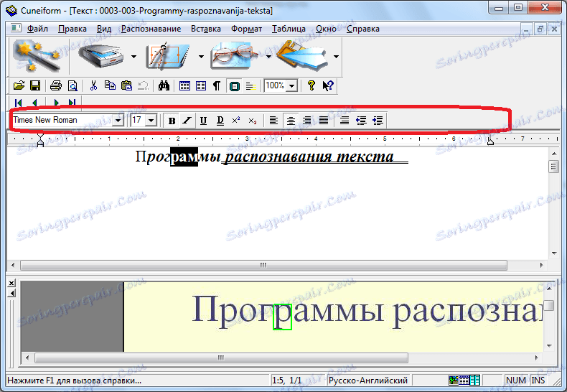Screen dimensions: 567x392
Task: Click the save results paper plane icon
Action: (304, 55)
